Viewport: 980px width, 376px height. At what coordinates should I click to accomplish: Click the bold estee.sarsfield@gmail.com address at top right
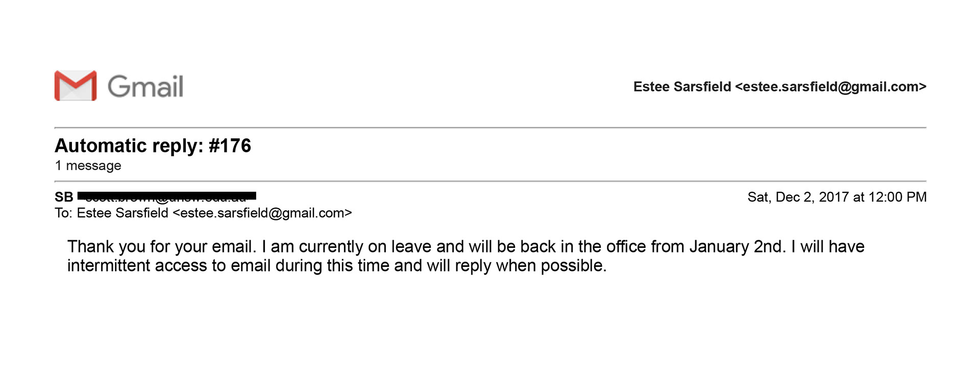(831, 87)
